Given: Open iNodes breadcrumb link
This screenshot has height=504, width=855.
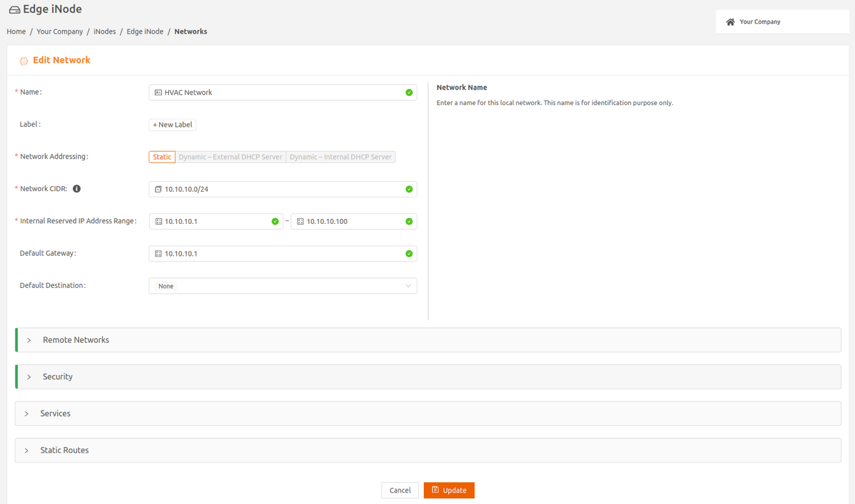Looking at the screenshot, I should 105,31.
